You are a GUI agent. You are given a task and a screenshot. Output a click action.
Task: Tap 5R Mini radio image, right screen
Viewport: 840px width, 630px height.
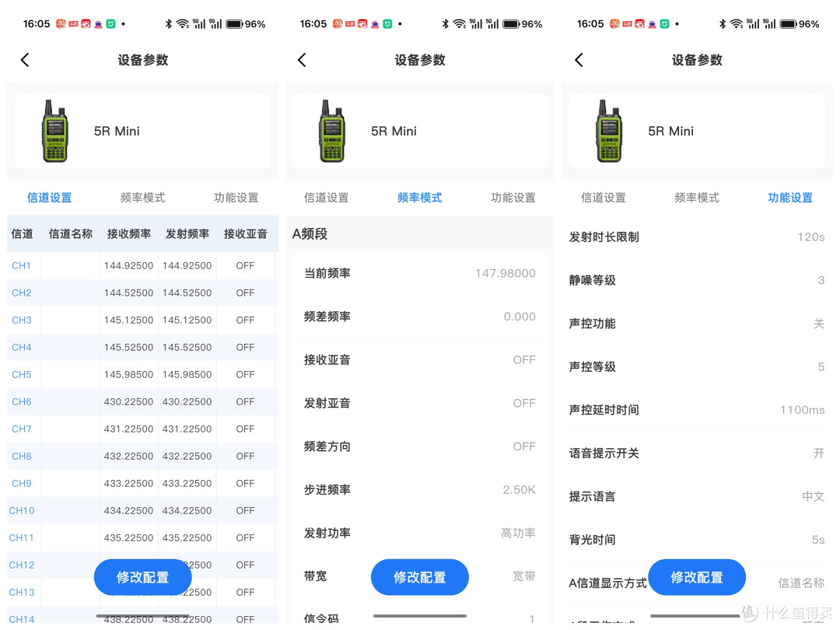point(608,131)
